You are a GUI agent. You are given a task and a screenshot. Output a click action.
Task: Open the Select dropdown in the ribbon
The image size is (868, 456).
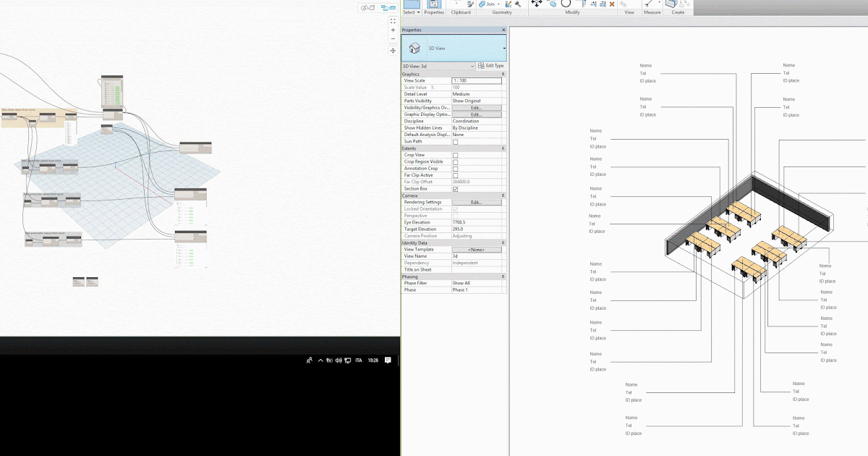coord(418,12)
